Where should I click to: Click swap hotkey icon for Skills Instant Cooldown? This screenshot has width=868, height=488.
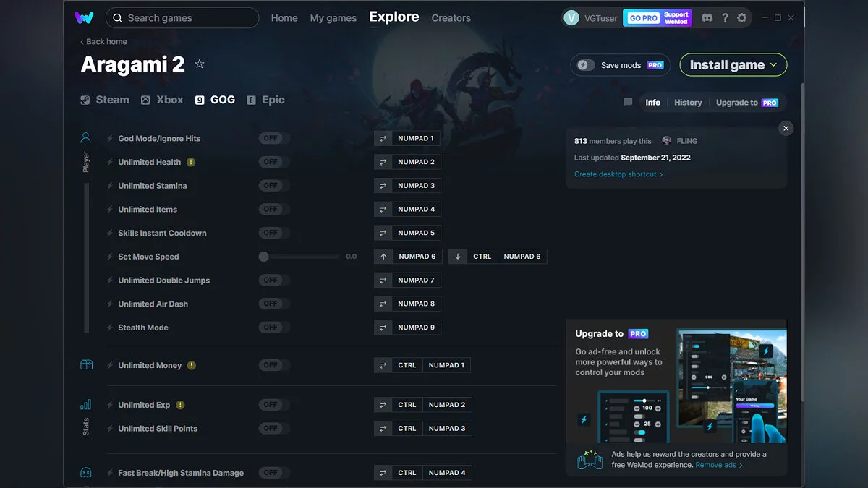click(x=383, y=233)
